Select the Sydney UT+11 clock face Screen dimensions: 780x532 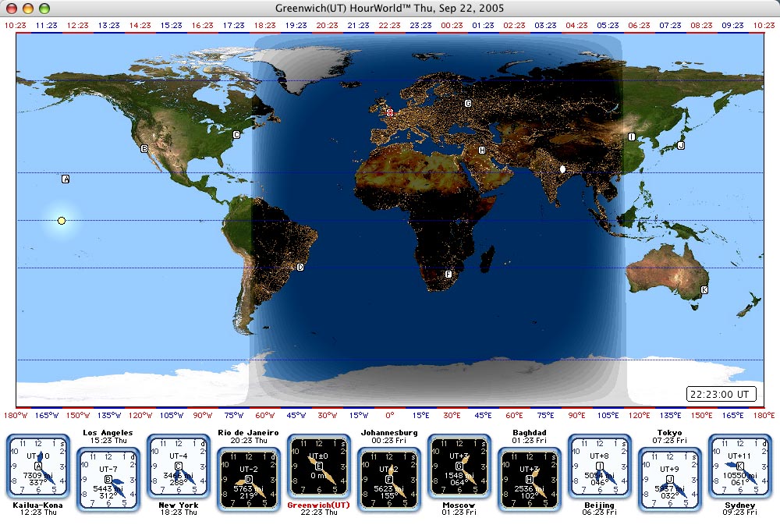pyautogui.click(x=739, y=466)
